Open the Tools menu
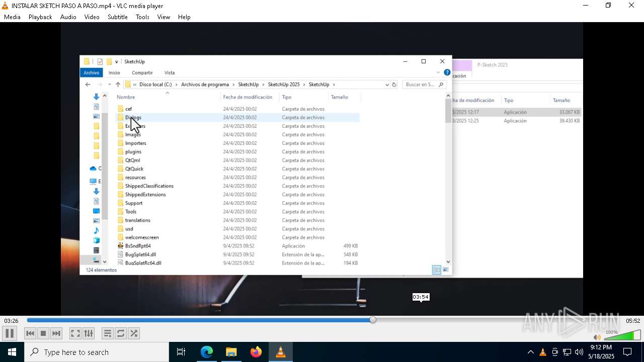Viewport: 644px width, 362px height. (x=142, y=17)
